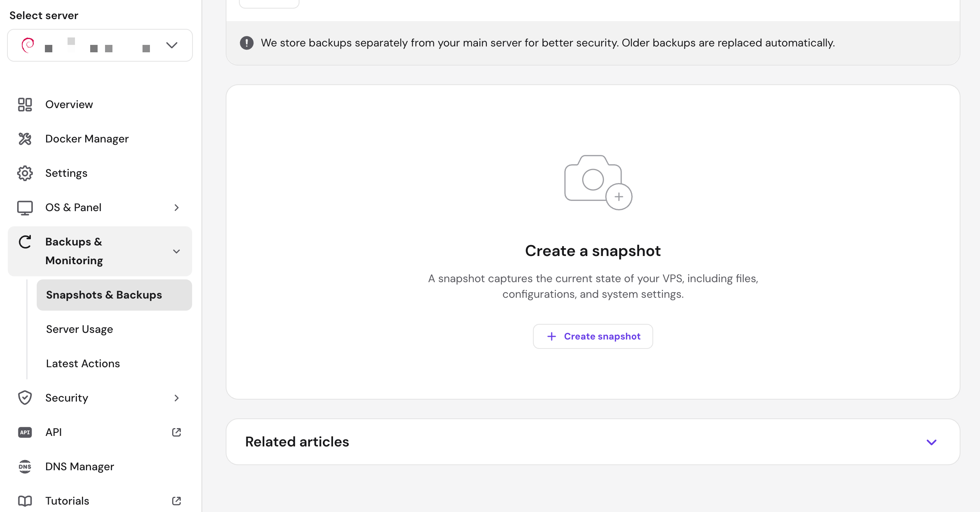The width and height of the screenshot is (980, 512).
Task: Click the Tutorials book icon
Action: pyautogui.click(x=25, y=501)
